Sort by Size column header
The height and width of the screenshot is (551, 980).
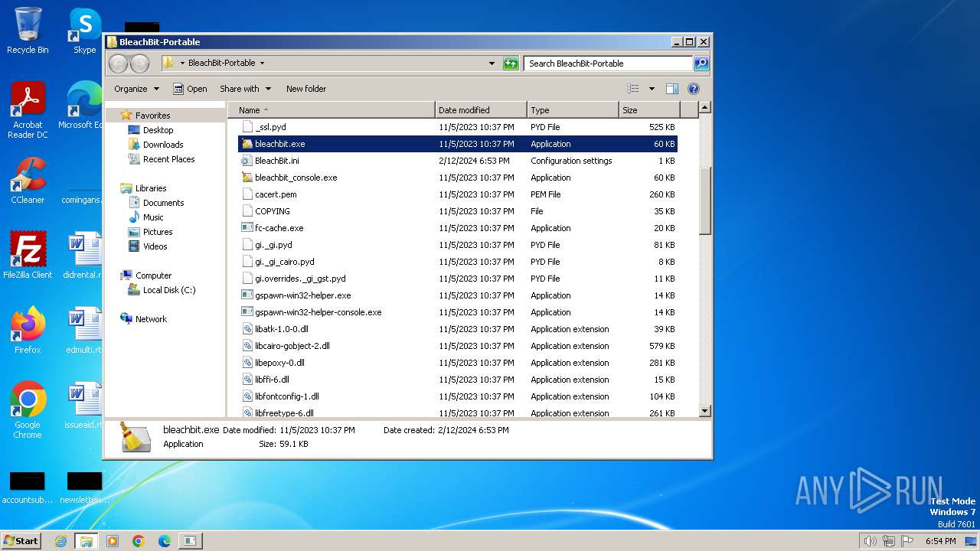pyautogui.click(x=649, y=110)
